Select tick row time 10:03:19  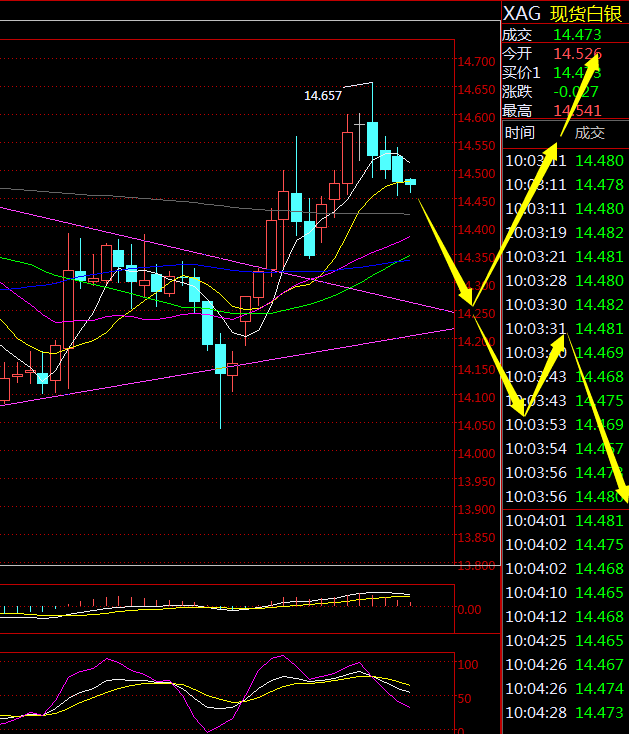click(536, 233)
